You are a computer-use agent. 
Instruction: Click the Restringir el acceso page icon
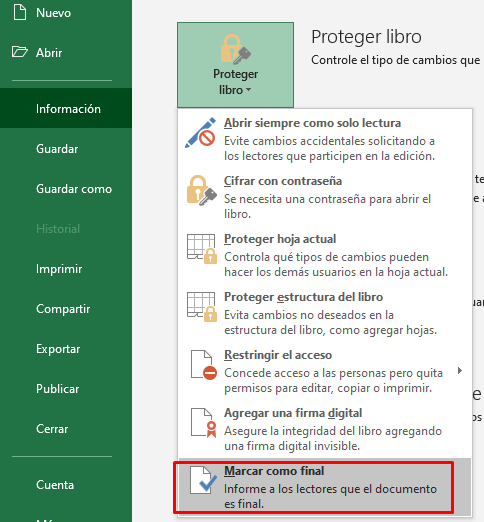(203, 365)
